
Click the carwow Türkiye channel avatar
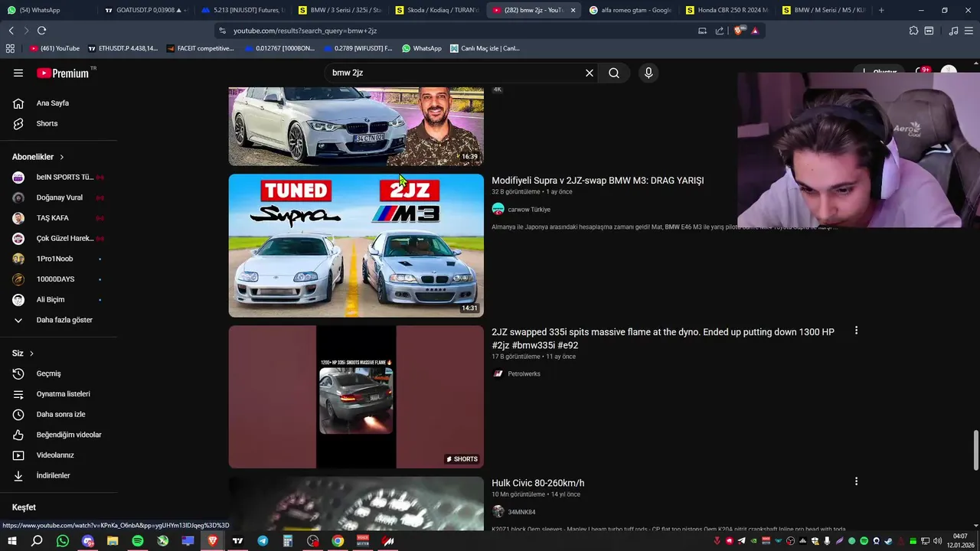click(x=498, y=209)
